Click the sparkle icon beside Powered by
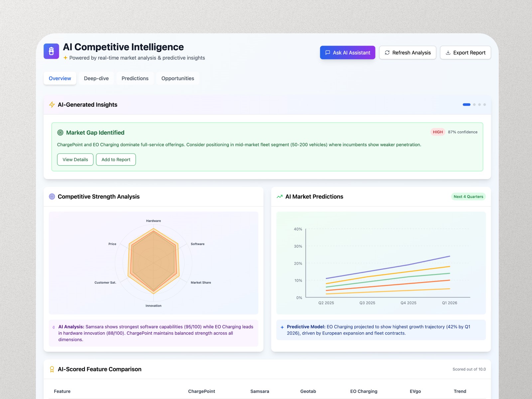Viewport: 532px width, 399px height. [x=66, y=58]
